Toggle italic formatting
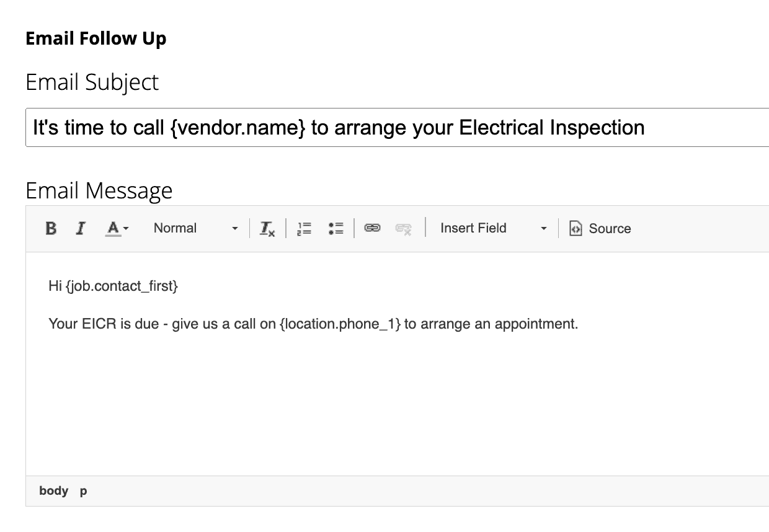The width and height of the screenshot is (769, 532). (x=80, y=228)
